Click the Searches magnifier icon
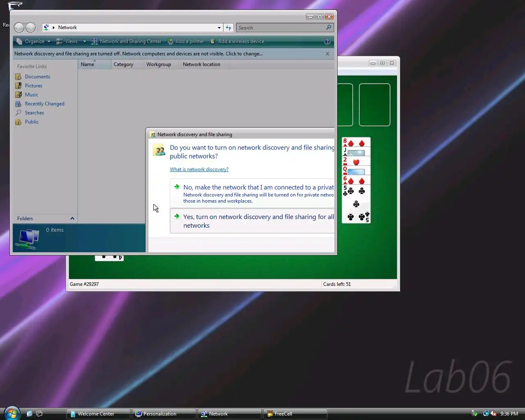The height and width of the screenshot is (420, 525). click(x=18, y=113)
